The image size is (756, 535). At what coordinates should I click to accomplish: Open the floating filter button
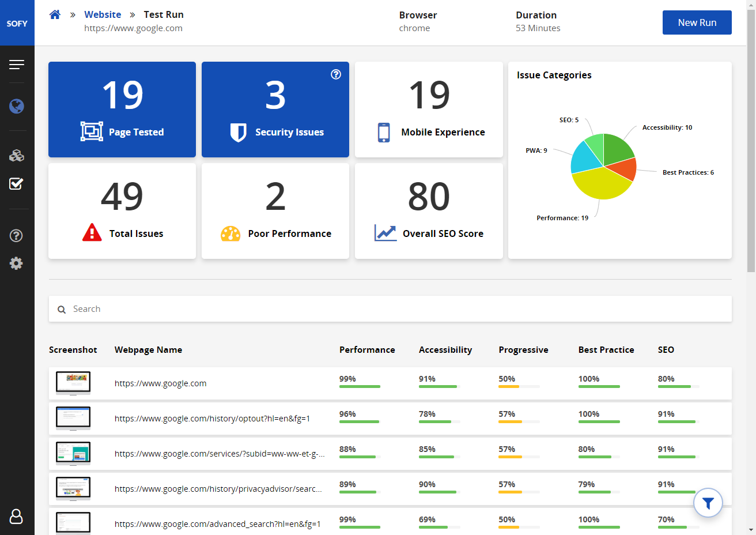(708, 503)
